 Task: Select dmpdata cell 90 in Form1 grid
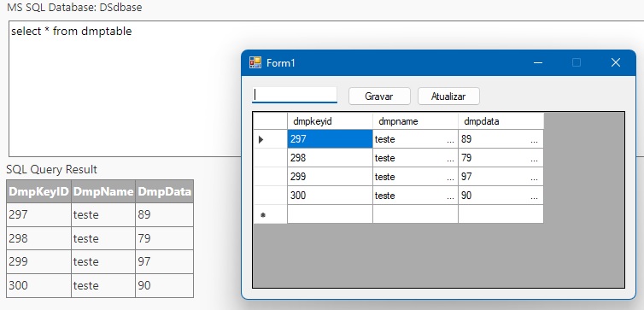[x=501, y=196]
